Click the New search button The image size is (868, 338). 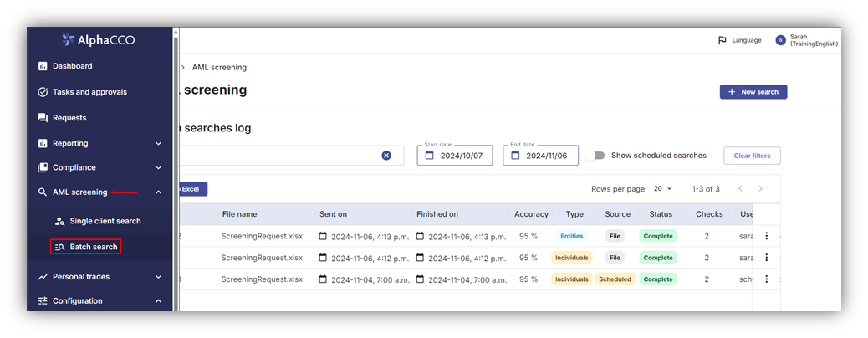pos(753,92)
